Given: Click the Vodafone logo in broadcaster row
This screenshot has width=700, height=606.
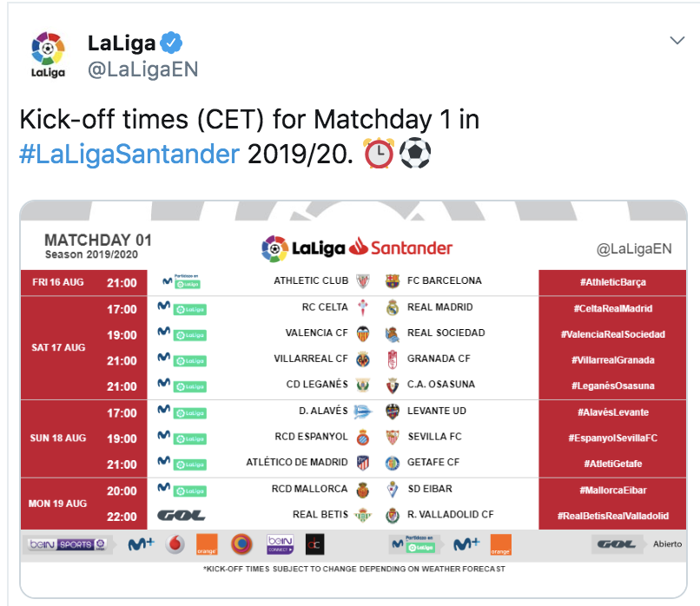Looking at the screenshot, I should (x=175, y=544).
